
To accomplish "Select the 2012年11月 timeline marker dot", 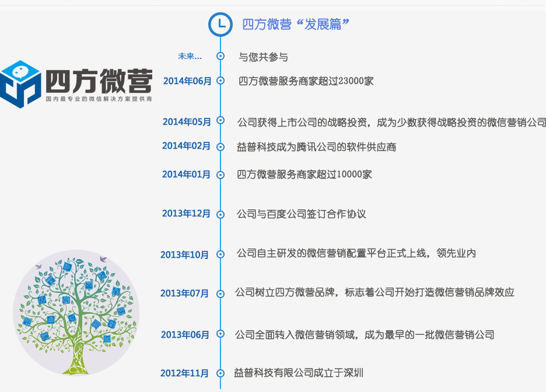I will 220,373.
